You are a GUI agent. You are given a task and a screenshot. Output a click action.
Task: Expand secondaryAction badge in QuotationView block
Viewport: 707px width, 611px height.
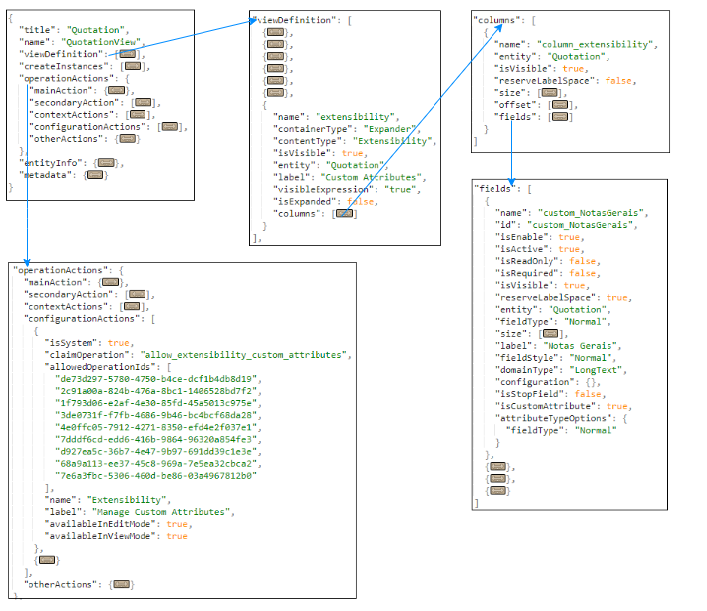[x=143, y=103]
